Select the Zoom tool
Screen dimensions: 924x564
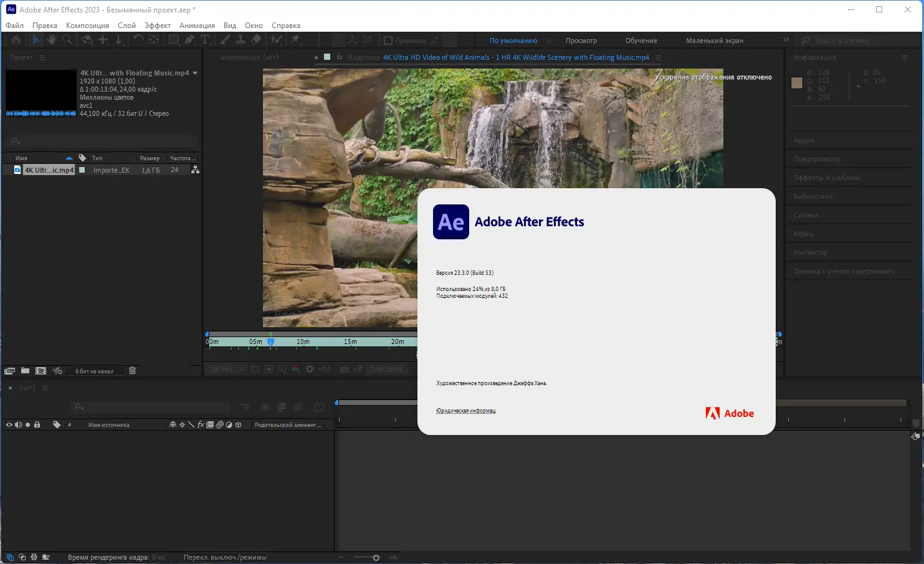click(68, 40)
